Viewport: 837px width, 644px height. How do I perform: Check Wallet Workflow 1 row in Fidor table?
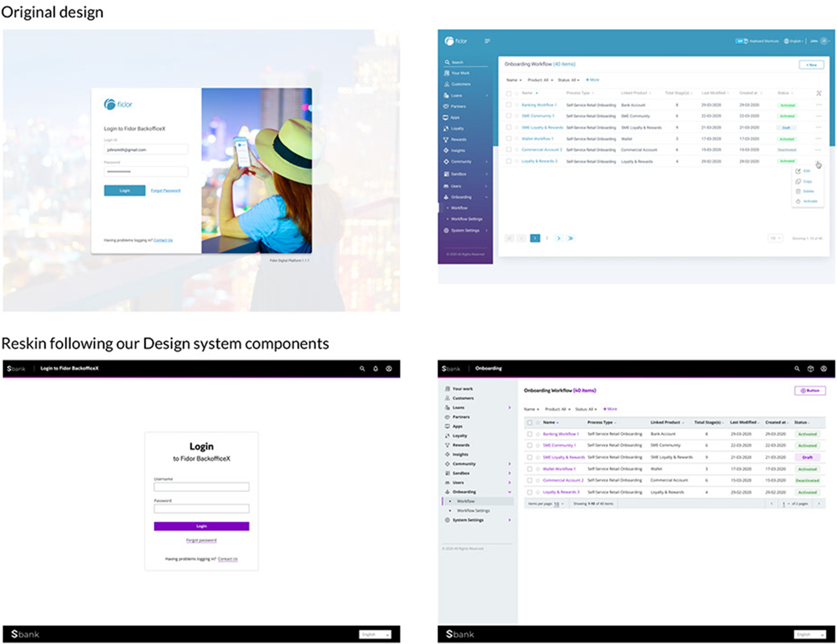coord(508,138)
